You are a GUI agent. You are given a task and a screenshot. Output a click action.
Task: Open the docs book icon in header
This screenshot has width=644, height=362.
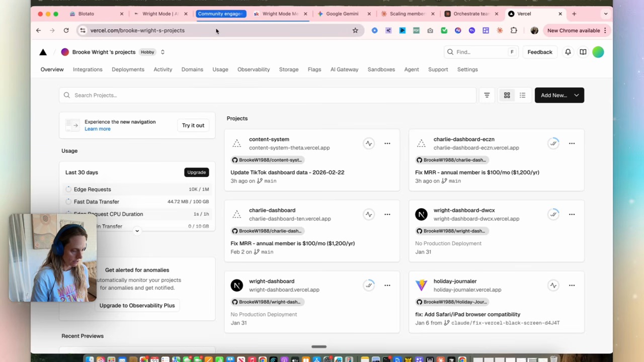583,52
